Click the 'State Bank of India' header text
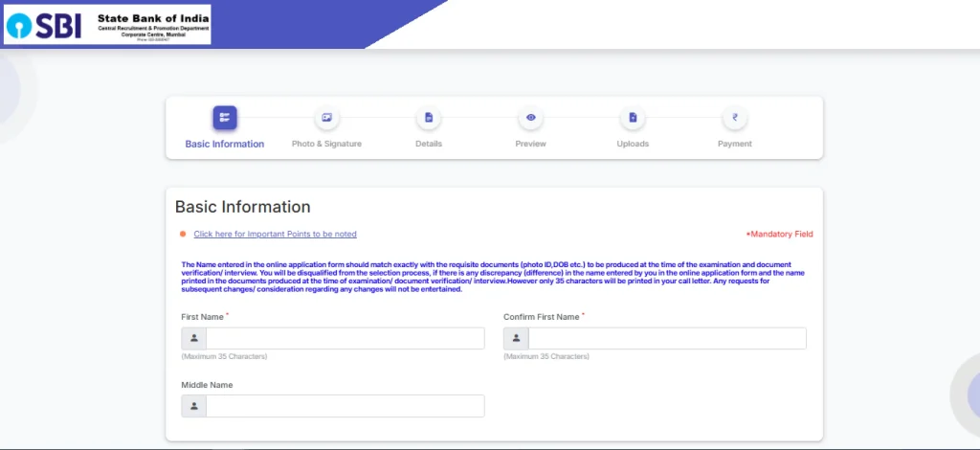Screen dimensions: 980x450 tap(153, 18)
